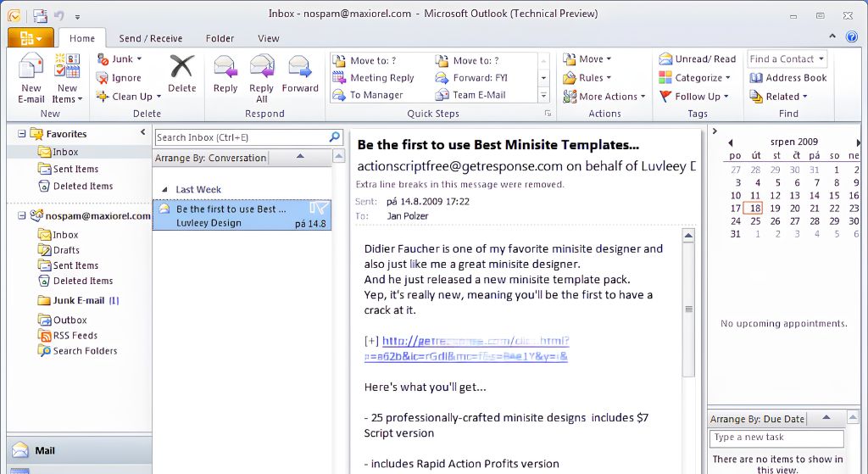Click Arrange By: Due Date header
This screenshot has width=868, height=474.
pos(757,419)
